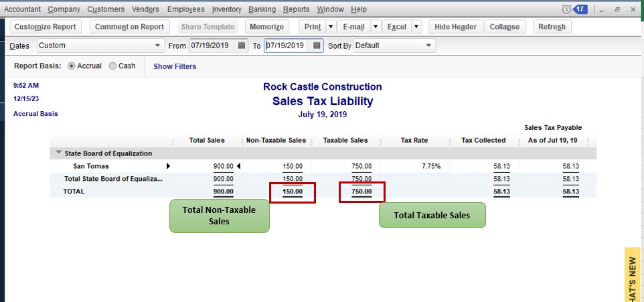
Task: Open the Excel dropdown arrow
Action: pyautogui.click(x=416, y=27)
